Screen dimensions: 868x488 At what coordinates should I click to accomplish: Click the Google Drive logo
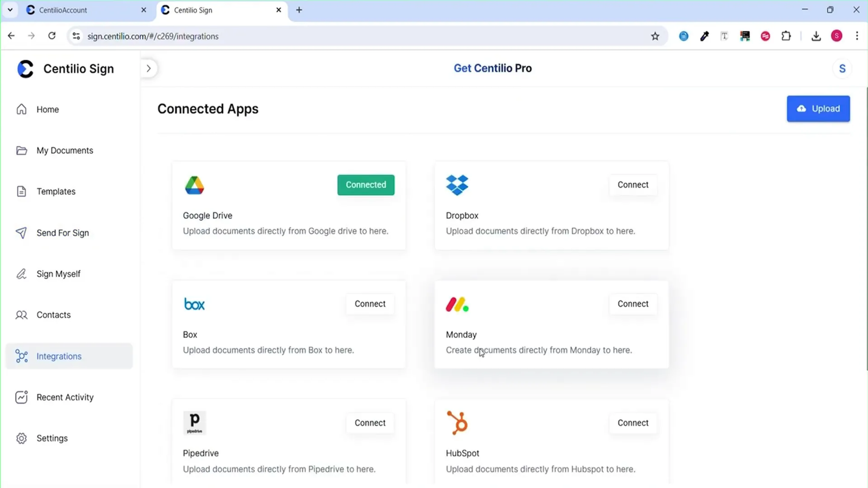click(194, 185)
